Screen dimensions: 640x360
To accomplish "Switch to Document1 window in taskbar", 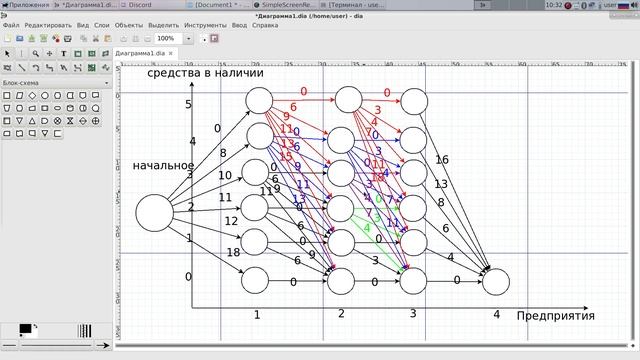I will point(218,5).
